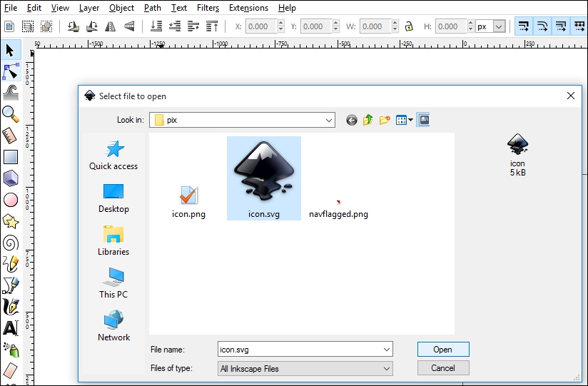Viewport: 588px width, 386px height.
Task: Click the Open button
Action: [443, 349]
